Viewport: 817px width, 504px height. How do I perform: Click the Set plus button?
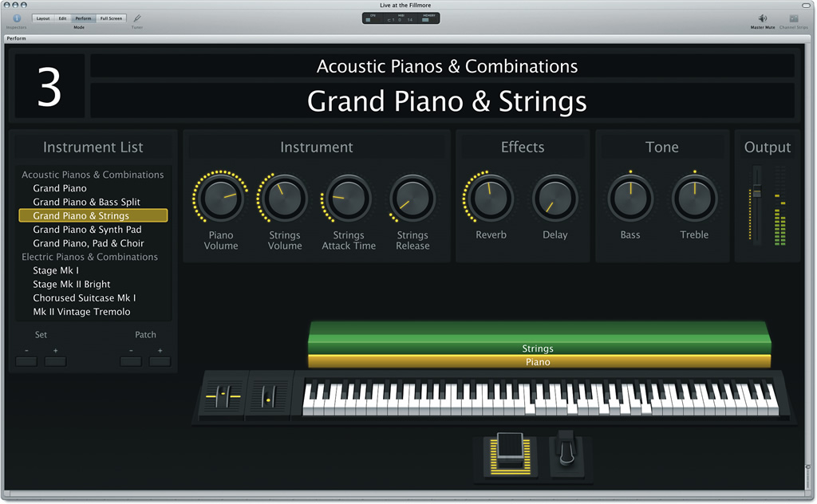tap(54, 360)
